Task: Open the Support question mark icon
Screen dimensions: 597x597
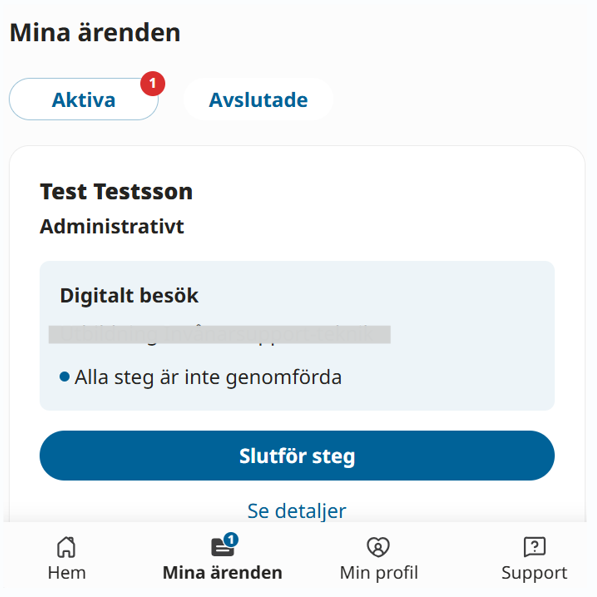Action: click(x=535, y=547)
